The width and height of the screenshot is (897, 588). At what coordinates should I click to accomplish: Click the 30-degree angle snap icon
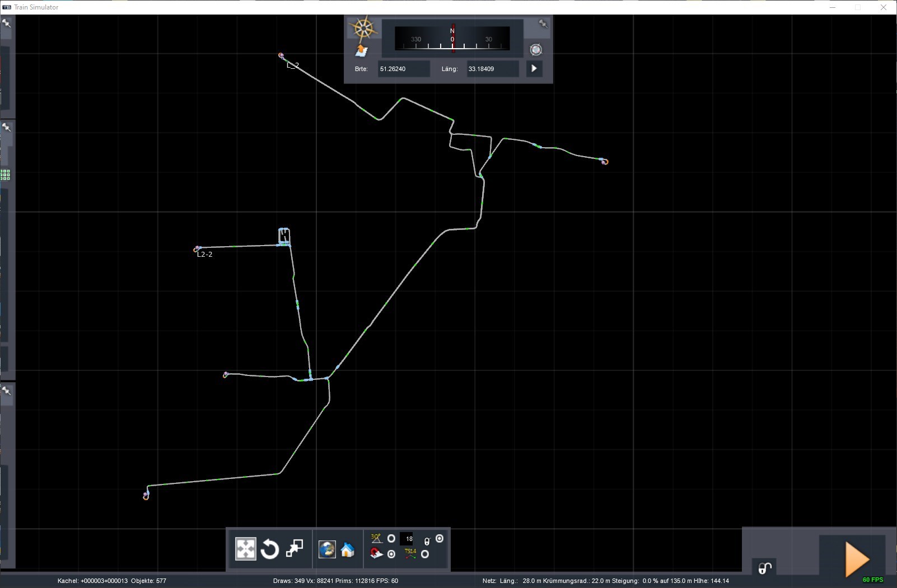point(376,538)
